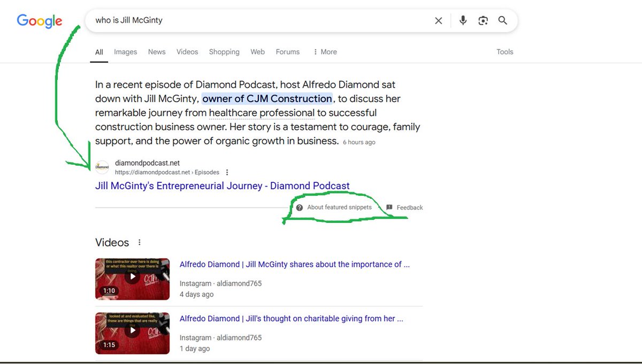This screenshot has height=364, width=642.
Task: Click the '6 hours ago' timestamp
Action: (359, 142)
